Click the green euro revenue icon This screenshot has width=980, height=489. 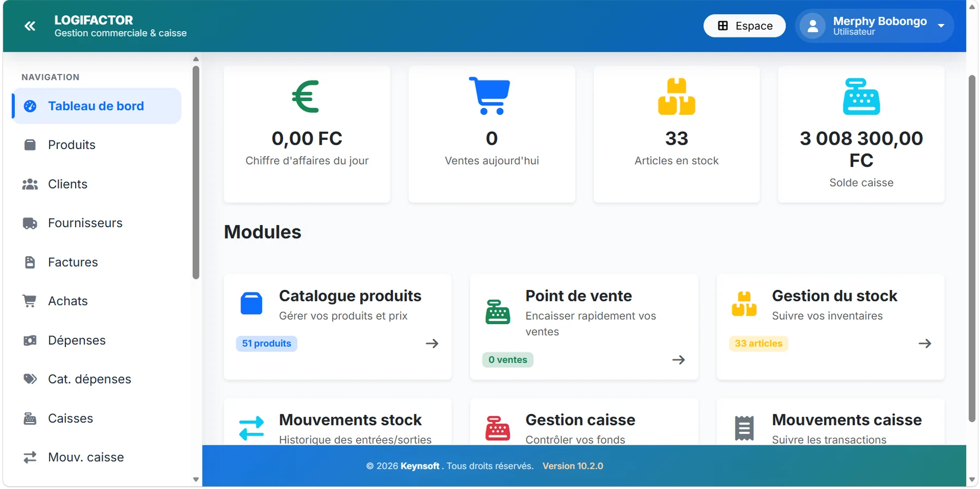pos(306,96)
